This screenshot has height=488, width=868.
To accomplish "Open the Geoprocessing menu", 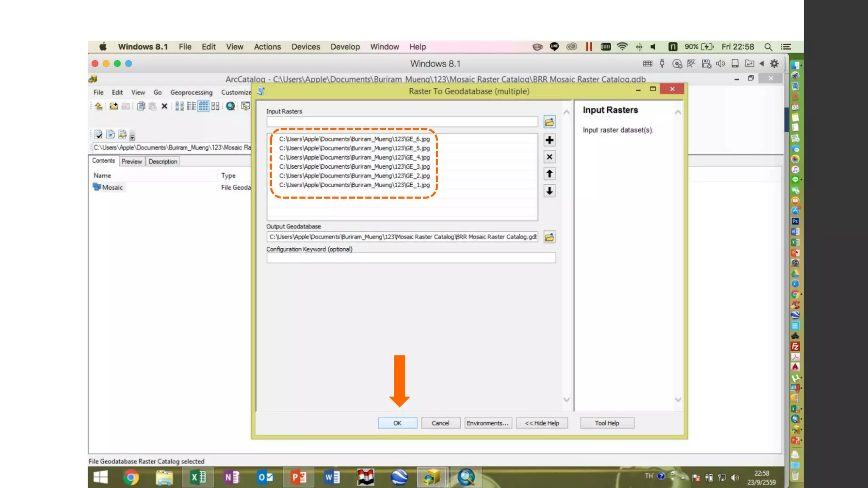I will click(191, 92).
